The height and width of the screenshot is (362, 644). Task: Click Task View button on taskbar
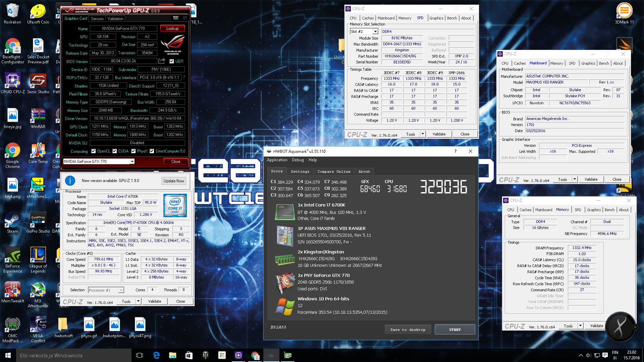coord(140,355)
